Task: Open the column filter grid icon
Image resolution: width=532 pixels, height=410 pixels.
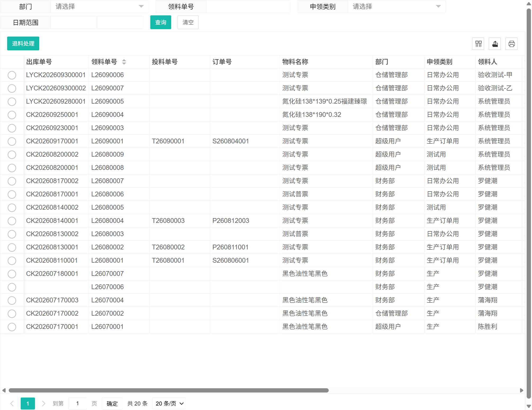Action: (x=478, y=44)
